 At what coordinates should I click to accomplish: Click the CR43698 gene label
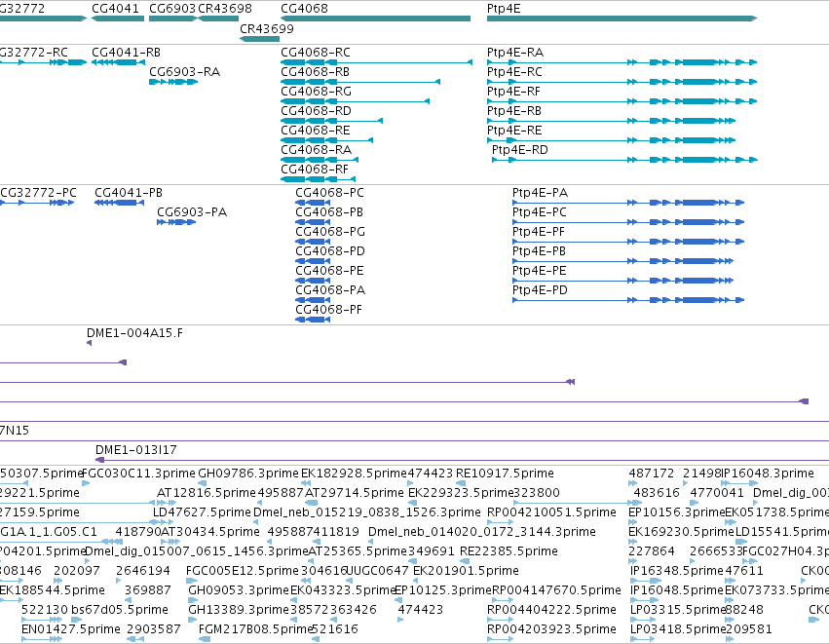225,9
